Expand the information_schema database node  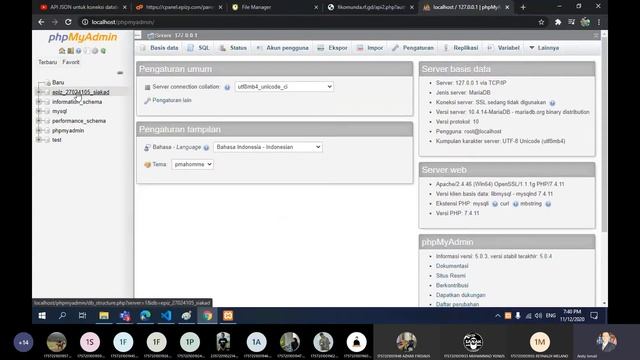click(x=39, y=102)
